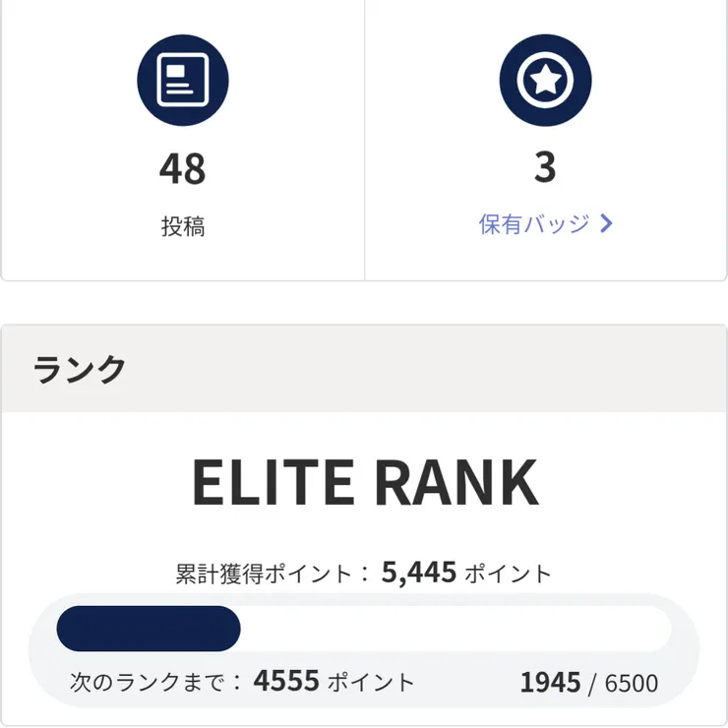Click the filled navy part of progress bar
The width and height of the screenshot is (728, 728).
pos(149,629)
